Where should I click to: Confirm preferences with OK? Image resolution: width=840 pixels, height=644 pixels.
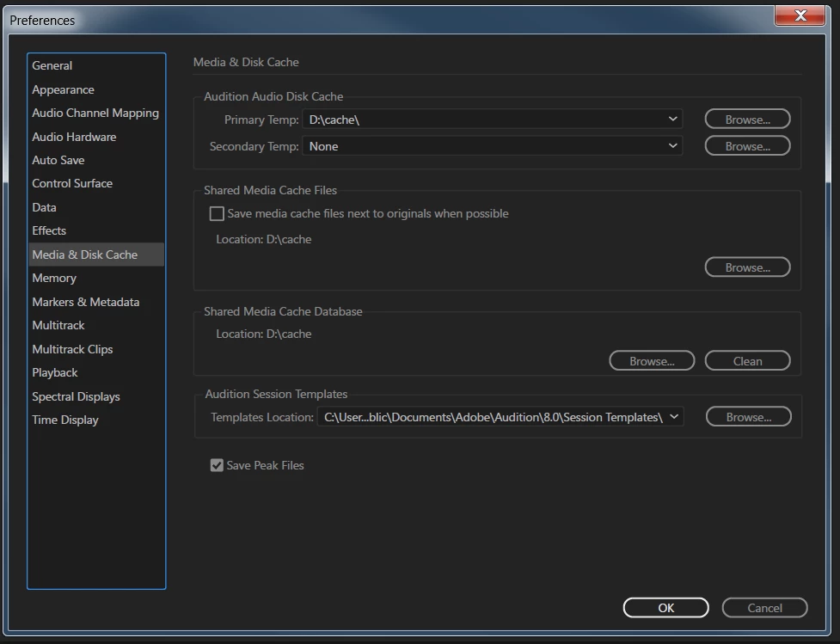pos(665,608)
